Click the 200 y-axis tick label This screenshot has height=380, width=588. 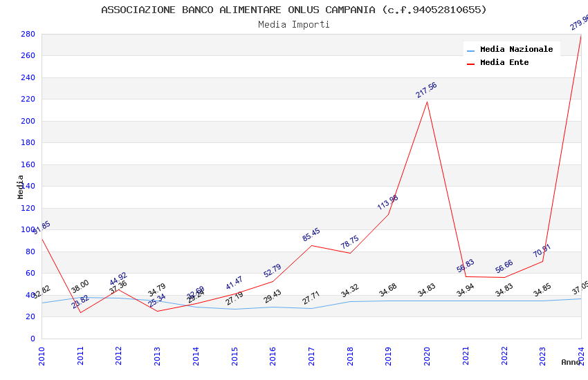point(28,121)
